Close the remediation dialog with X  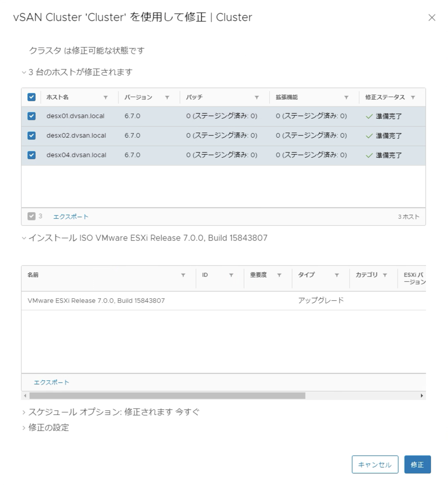(432, 18)
